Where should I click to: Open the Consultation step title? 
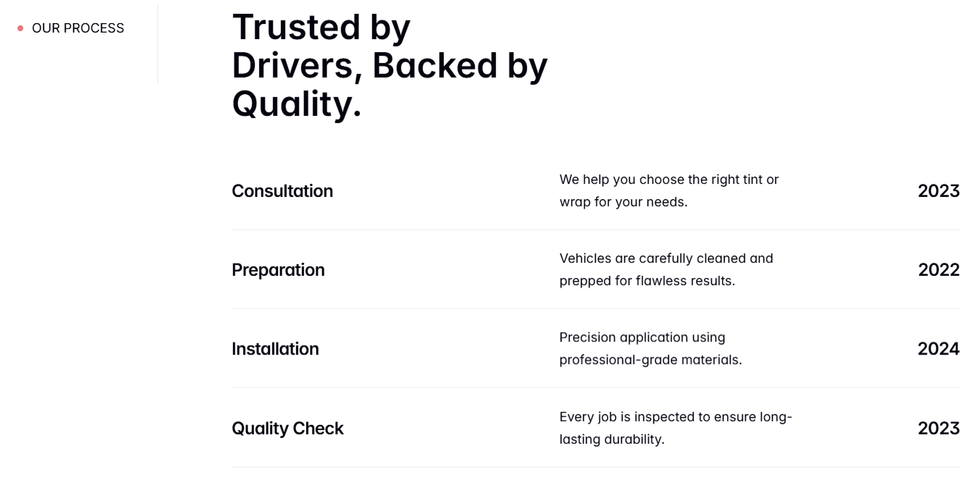tap(282, 191)
